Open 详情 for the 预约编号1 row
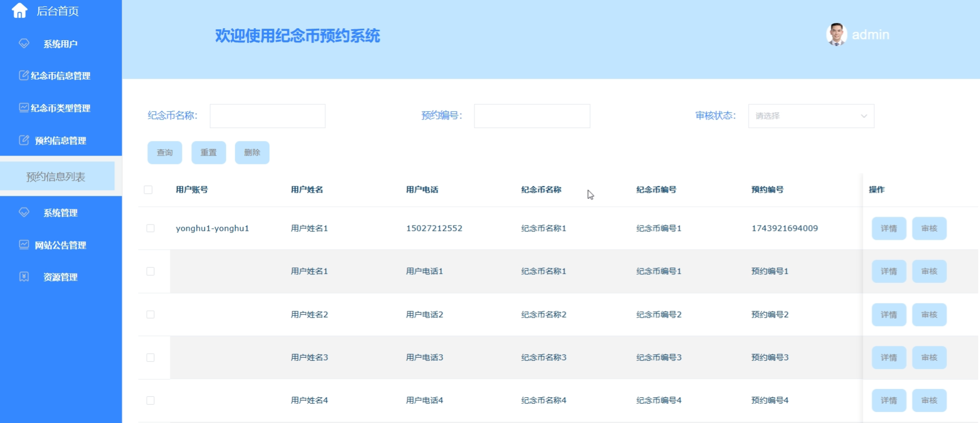980x423 pixels. pyautogui.click(x=889, y=271)
